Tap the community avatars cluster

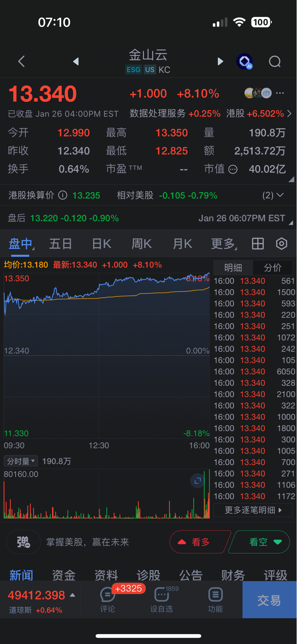click(x=258, y=93)
